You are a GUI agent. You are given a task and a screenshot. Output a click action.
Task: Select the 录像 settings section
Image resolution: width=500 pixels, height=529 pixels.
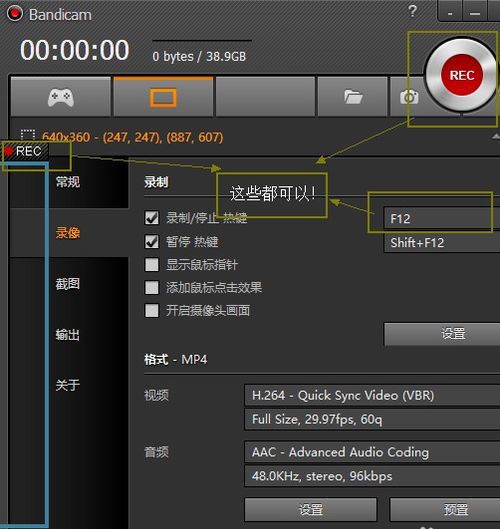click(68, 233)
